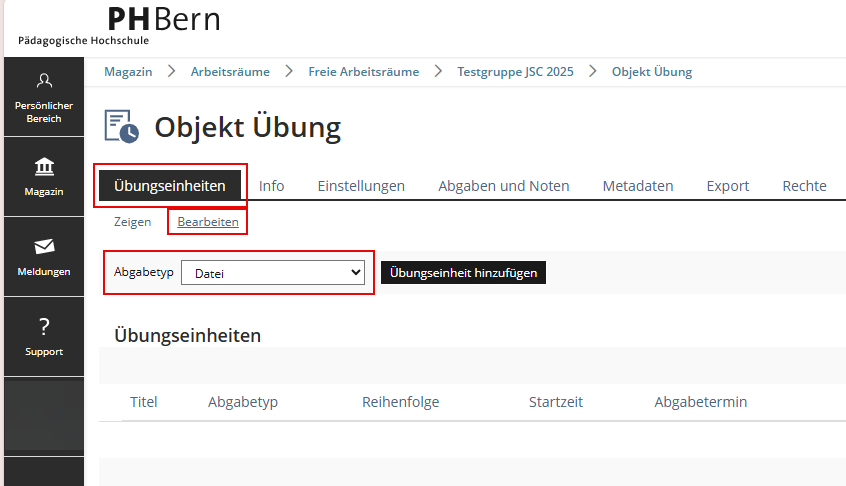Select the Zeigen sub-tab
The image size is (846, 486).
[x=132, y=222]
